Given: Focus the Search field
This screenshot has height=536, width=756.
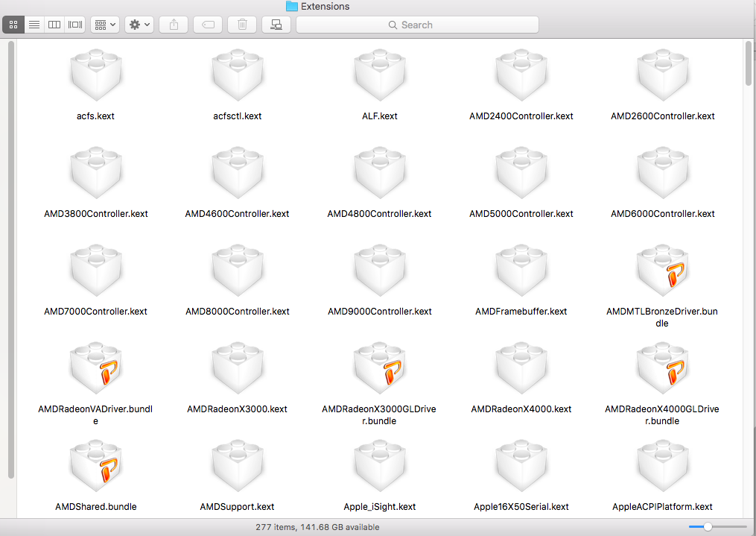Looking at the screenshot, I should coord(417,25).
